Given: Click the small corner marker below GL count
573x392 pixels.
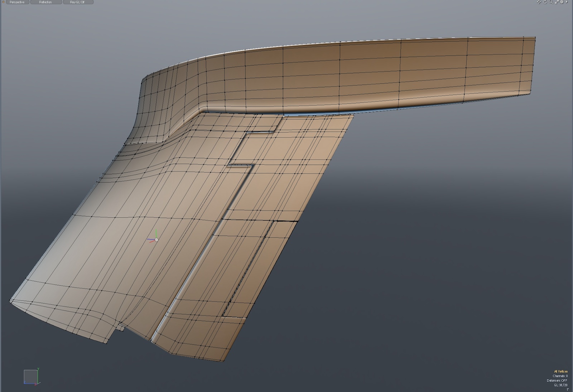Looking at the screenshot, I should 568,389.
